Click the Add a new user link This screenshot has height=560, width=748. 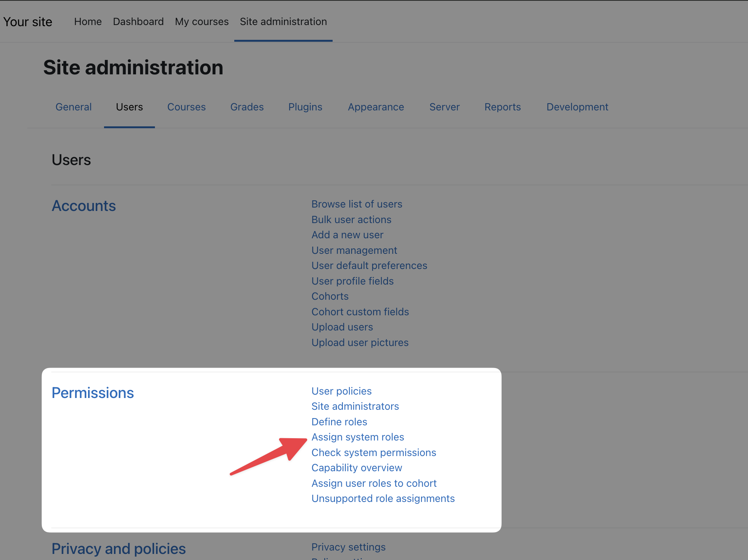[x=347, y=235]
